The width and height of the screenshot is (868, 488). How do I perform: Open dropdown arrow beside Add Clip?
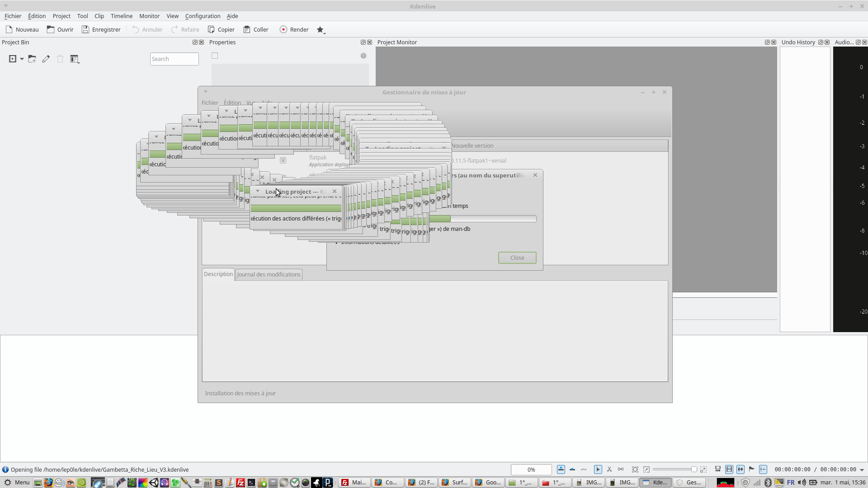click(x=22, y=59)
